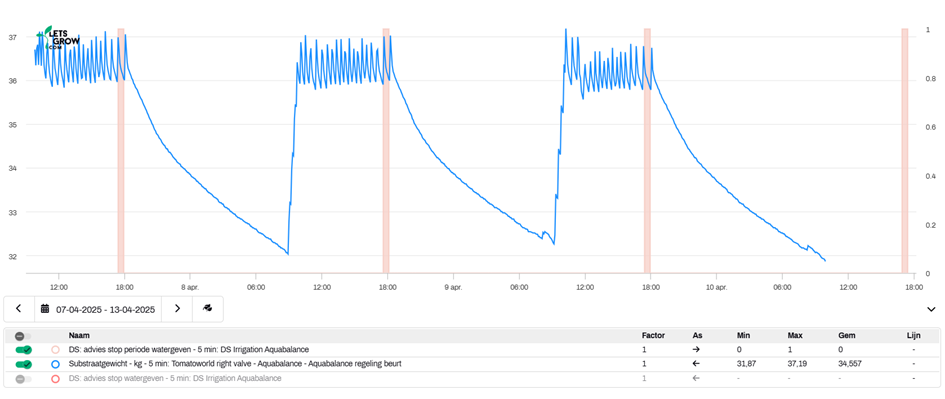Click the Factor column header
The height and width of the screenshot is (399, 945).
[x=653, y=335]
